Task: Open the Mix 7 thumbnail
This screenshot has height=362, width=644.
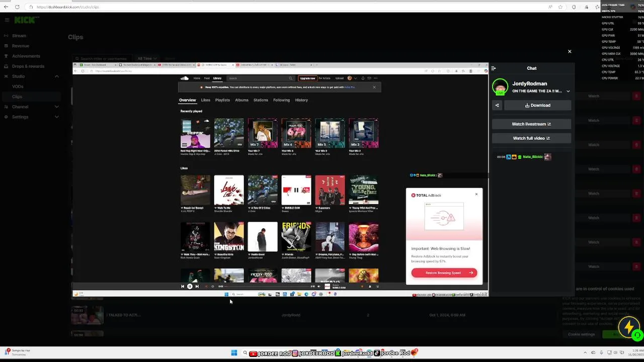Action: [263, 133]
